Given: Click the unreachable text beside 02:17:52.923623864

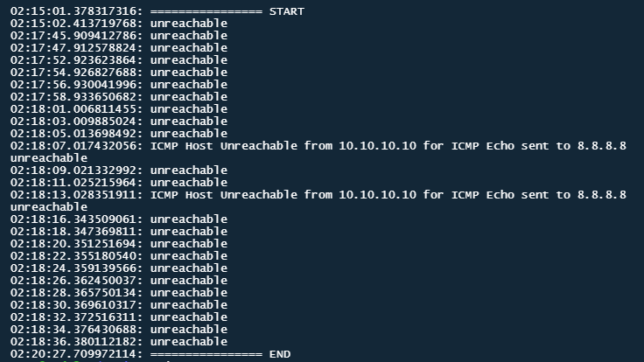Looking at the screenshot, I should click(x=188, y=60).
